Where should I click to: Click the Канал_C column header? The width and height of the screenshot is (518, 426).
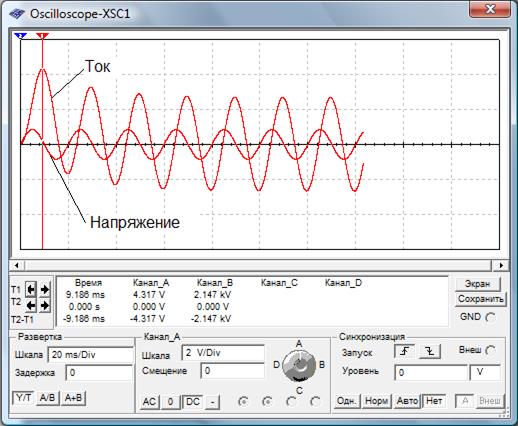click(279, 283)
